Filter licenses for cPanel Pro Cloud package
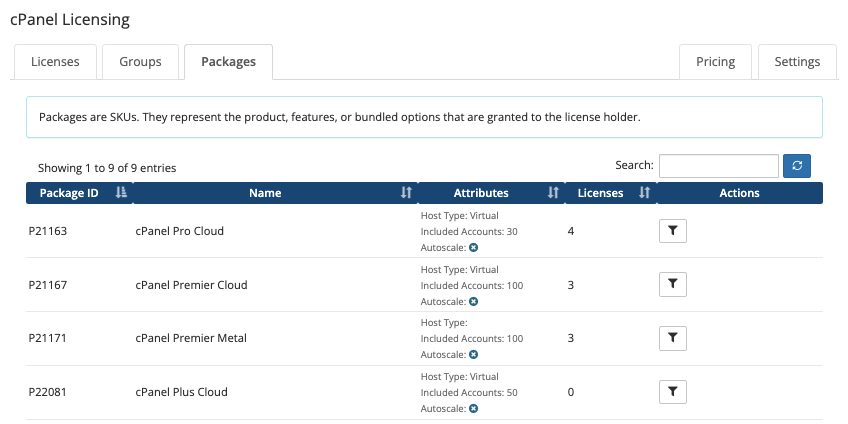Viewport: 848px width, 424px height. pyautogui.click(x=673, y=231)
